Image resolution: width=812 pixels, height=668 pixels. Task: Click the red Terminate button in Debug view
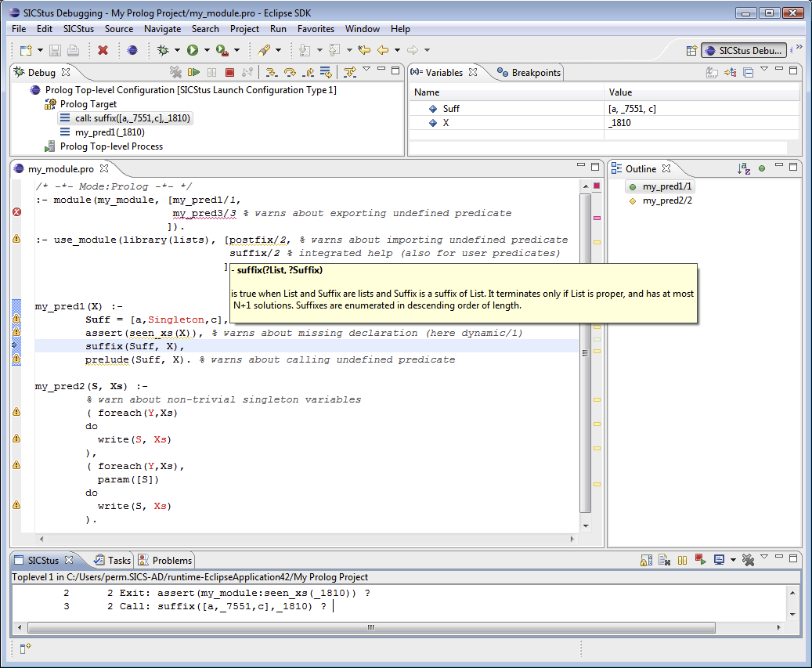click(x=229, y=72)
